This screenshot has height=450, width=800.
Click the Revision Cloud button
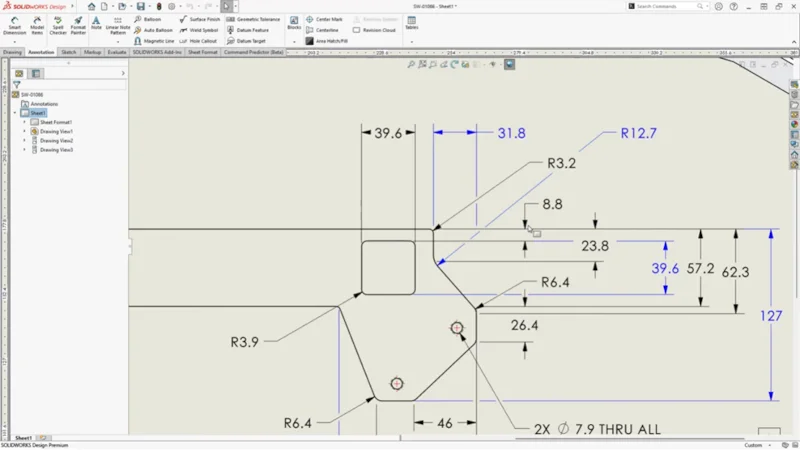click(375, 30)
